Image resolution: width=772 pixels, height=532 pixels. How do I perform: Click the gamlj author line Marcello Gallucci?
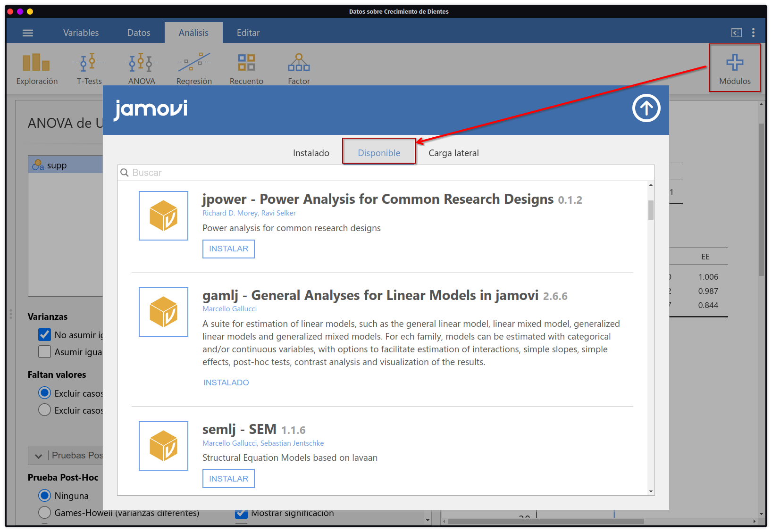230,309
